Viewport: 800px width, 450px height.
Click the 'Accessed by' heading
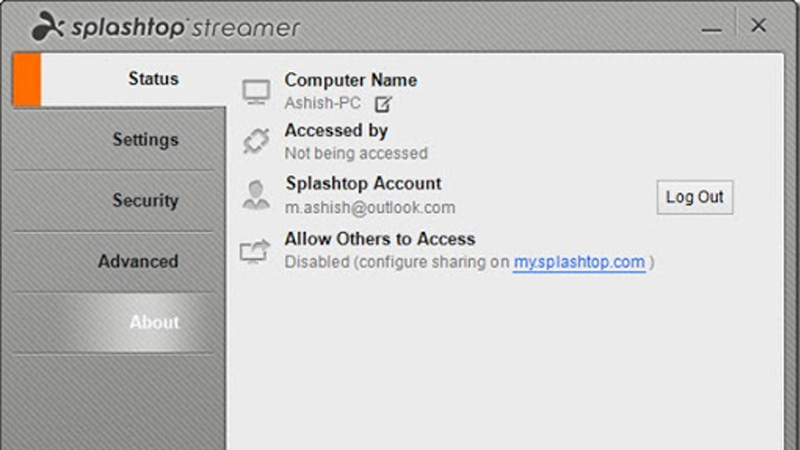(336, 131)
